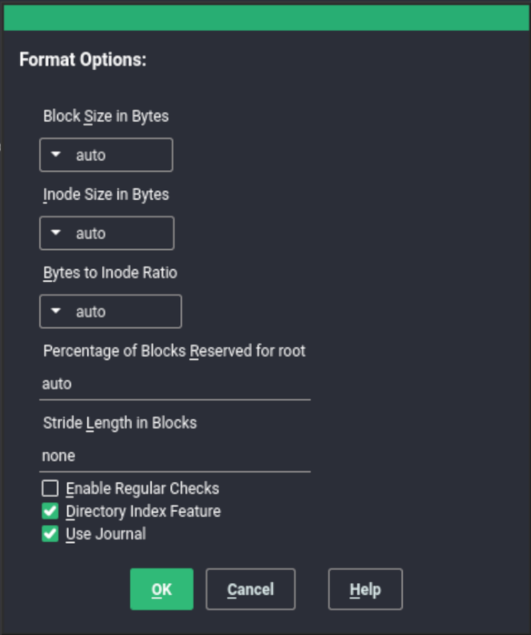
Task: Click the Stride Length in Blocks label
Action: click(120, 423)
